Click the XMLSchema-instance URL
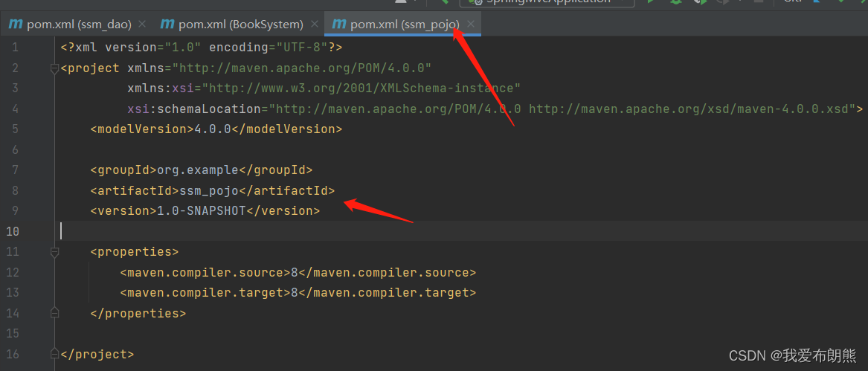Image resolution: width=868 pixels, height=371 pixels. 361,88
